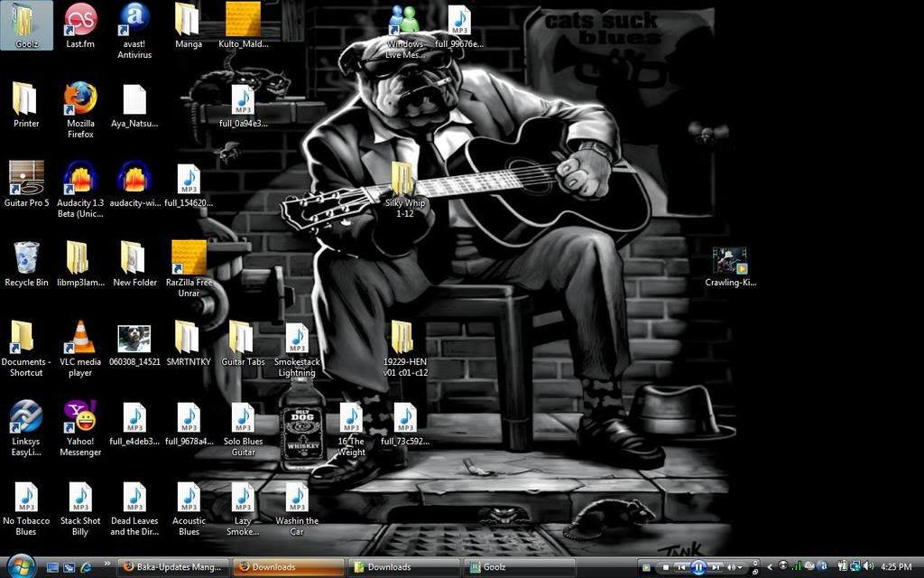
Task: Switch to the Downloads folder taskbar button
Action: pos(403,567)
